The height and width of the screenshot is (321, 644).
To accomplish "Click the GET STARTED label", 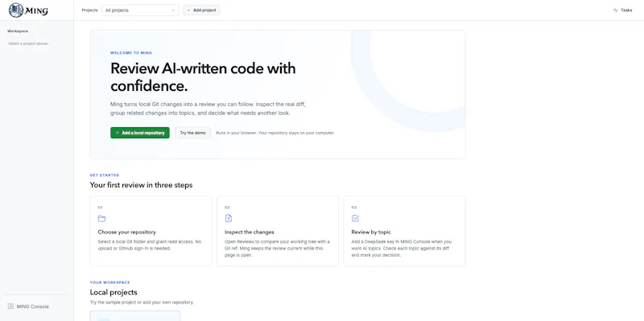I will pos(105,175).
